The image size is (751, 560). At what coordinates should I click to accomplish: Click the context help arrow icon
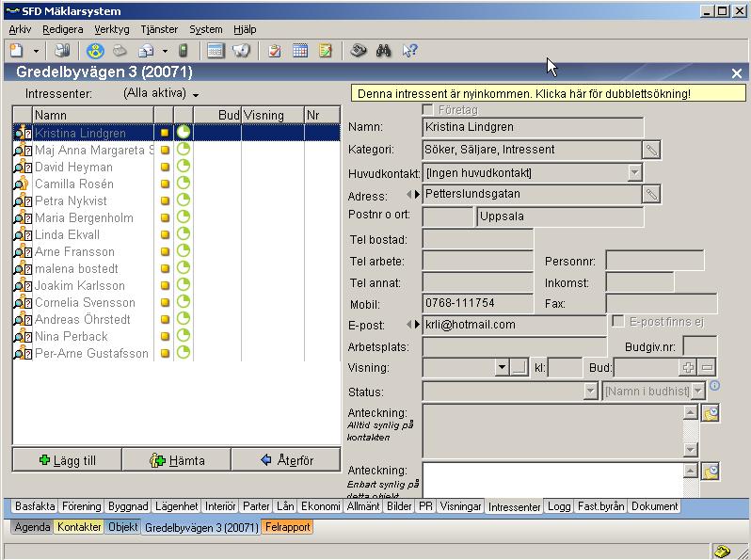(409, 51)
